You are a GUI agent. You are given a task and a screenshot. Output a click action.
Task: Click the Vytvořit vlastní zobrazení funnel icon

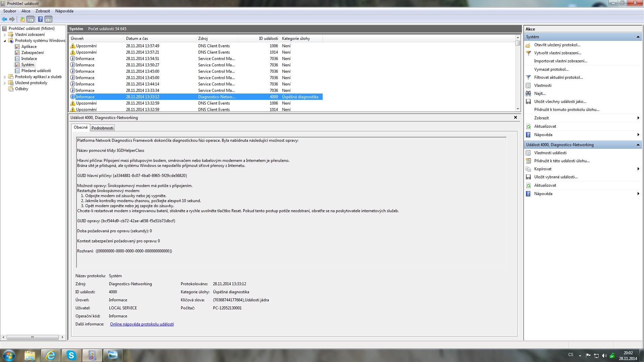[x=528, y=53]
